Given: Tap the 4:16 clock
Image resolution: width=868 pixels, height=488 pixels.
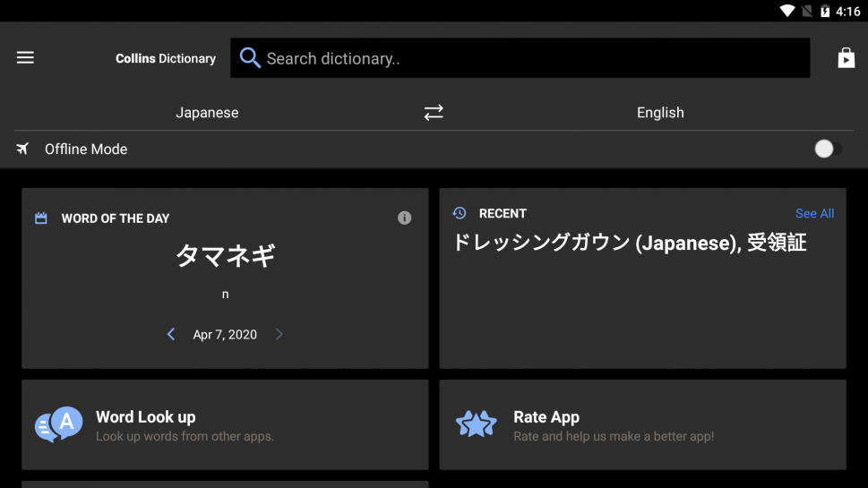Looking at the screenshot, I should click(848, 11).
